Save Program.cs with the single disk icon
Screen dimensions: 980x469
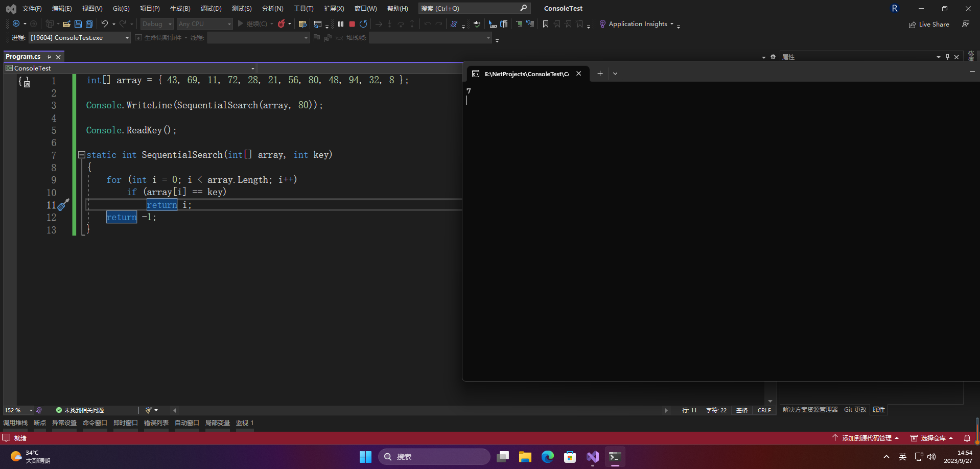click(78, 24)
